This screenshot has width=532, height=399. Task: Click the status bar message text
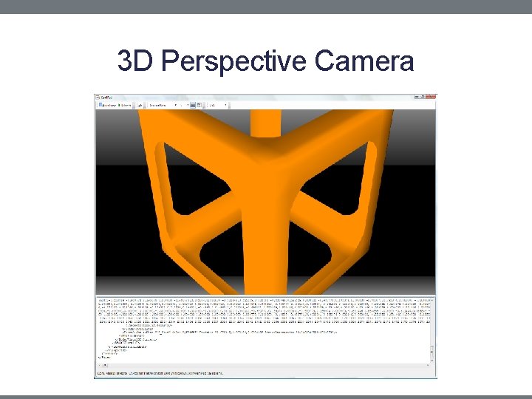coord(160,373)
